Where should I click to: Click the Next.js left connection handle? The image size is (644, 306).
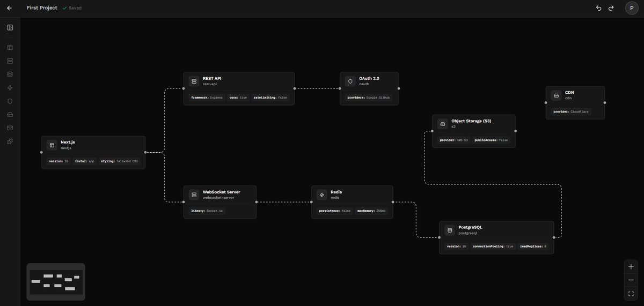tap(41, 152)
